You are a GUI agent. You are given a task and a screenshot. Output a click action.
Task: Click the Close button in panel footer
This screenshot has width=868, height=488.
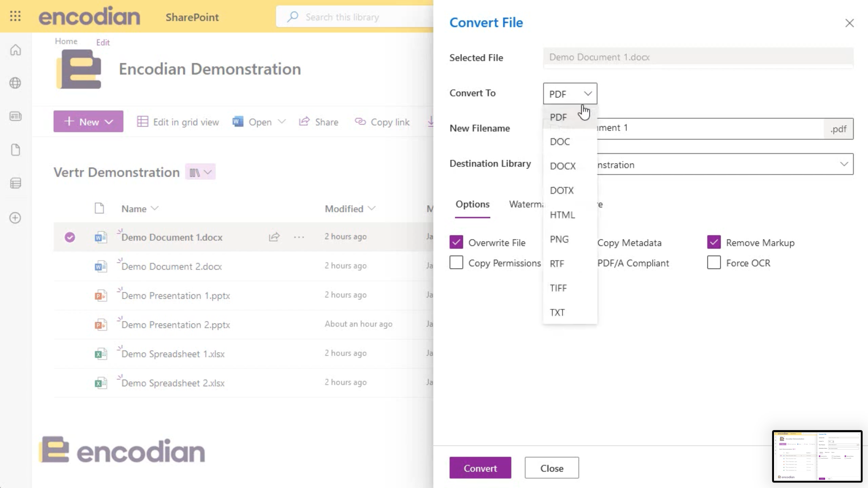(552, 468)
